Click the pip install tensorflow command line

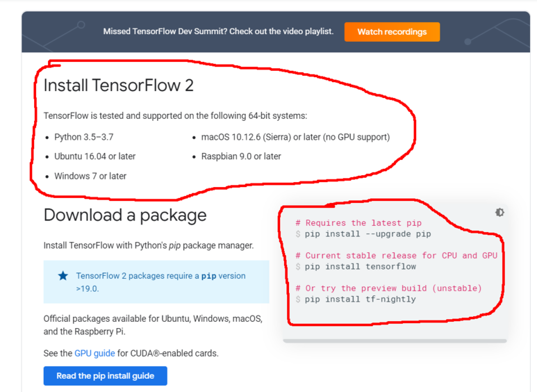pyautogui.click(x=360, y=266)
